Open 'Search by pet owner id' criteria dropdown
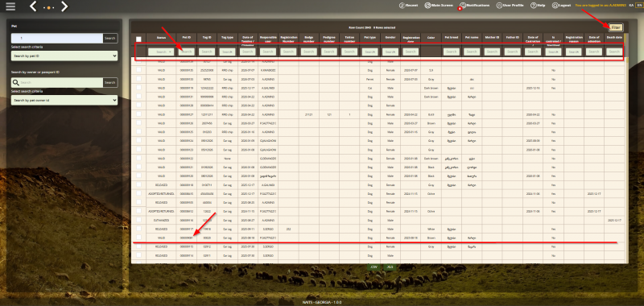Viewport: 644px width, 306px height. 64,100
